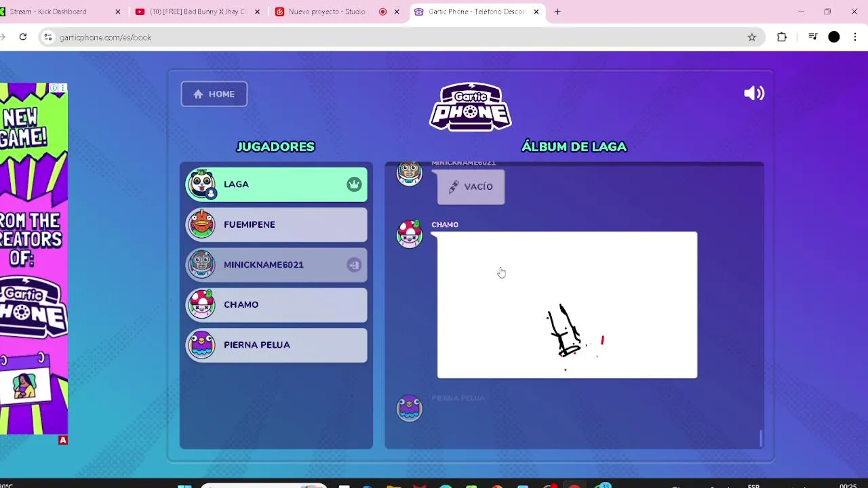Viewport: 868px width, 488px height.
Task: Mute the game sound speaker icon
Action: click(x=754, y=94)
